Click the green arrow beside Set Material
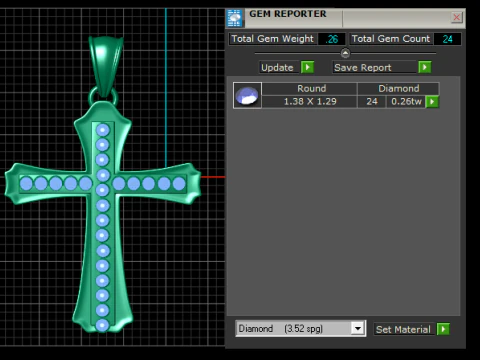Screen dimensions: 480x360 (x=443, y=329)
